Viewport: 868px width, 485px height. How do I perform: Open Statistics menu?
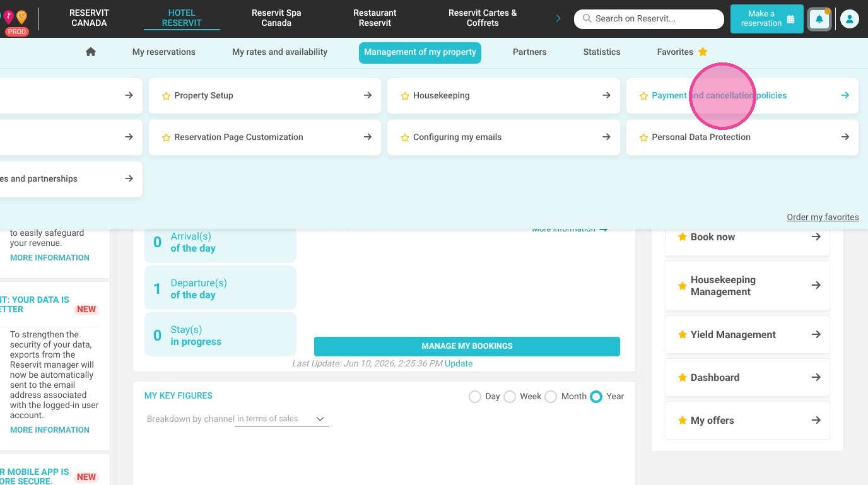602,52
